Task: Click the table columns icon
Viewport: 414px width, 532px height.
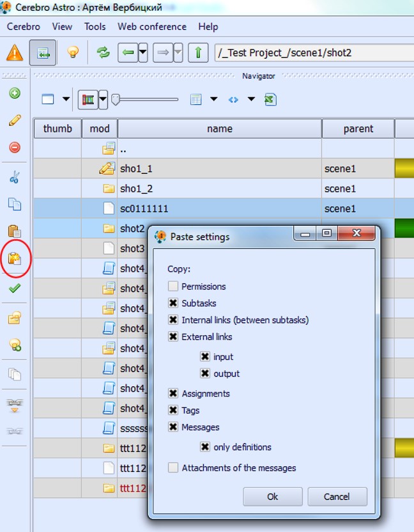Action: pos(196,99)
